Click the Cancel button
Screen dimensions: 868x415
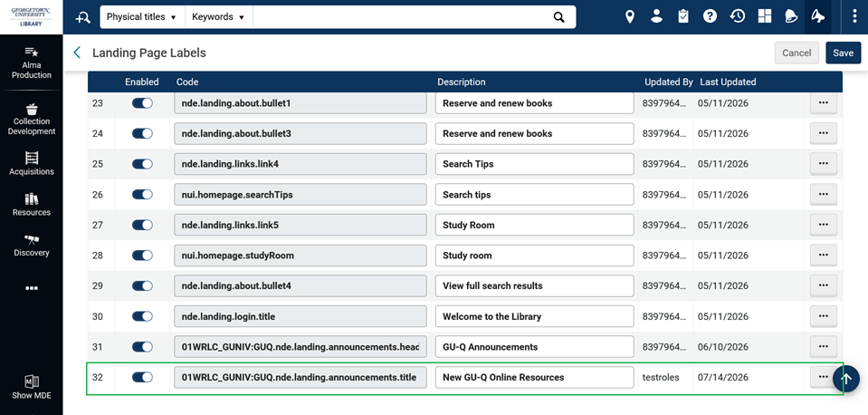click(796, 53)
